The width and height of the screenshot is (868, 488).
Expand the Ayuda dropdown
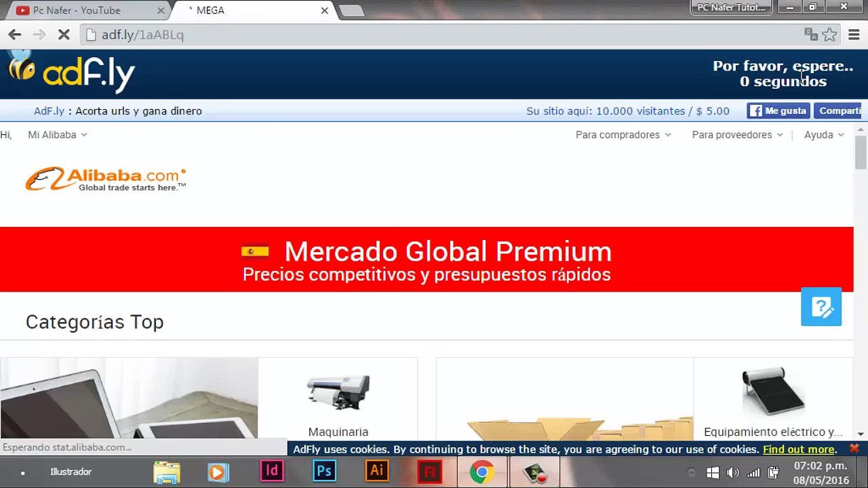point(824,135)
